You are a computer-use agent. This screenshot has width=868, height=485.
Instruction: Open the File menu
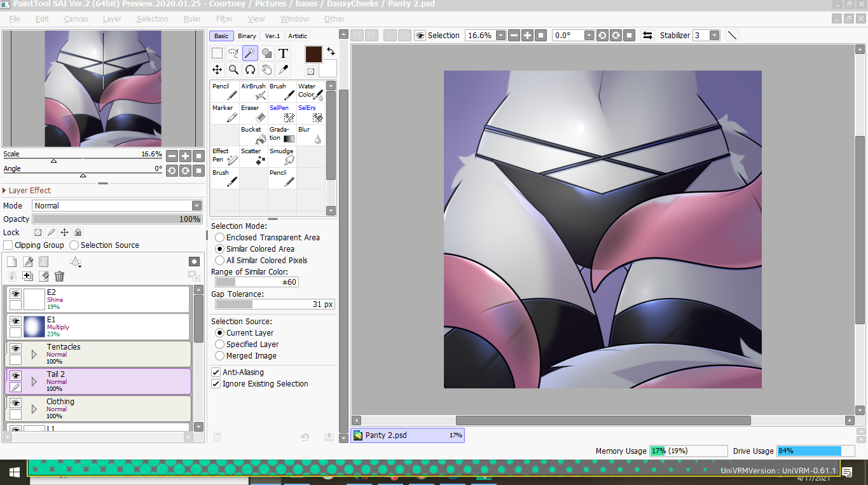coord(15,19)
